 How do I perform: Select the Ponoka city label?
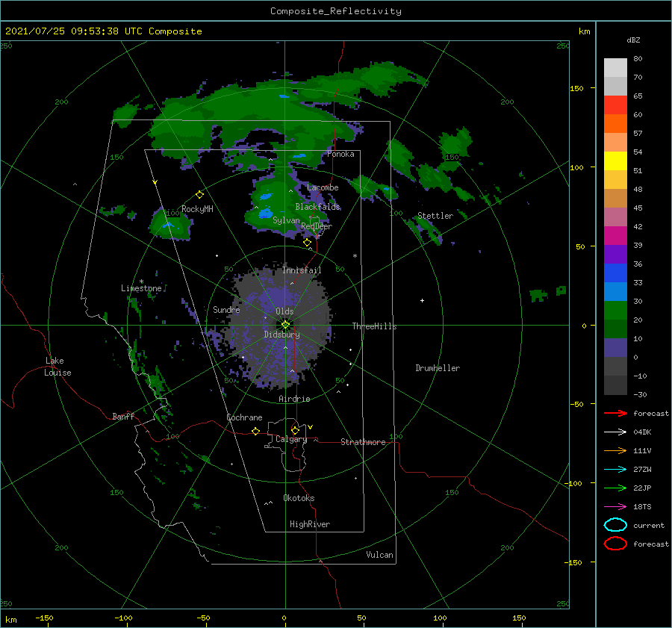(340, 154)
